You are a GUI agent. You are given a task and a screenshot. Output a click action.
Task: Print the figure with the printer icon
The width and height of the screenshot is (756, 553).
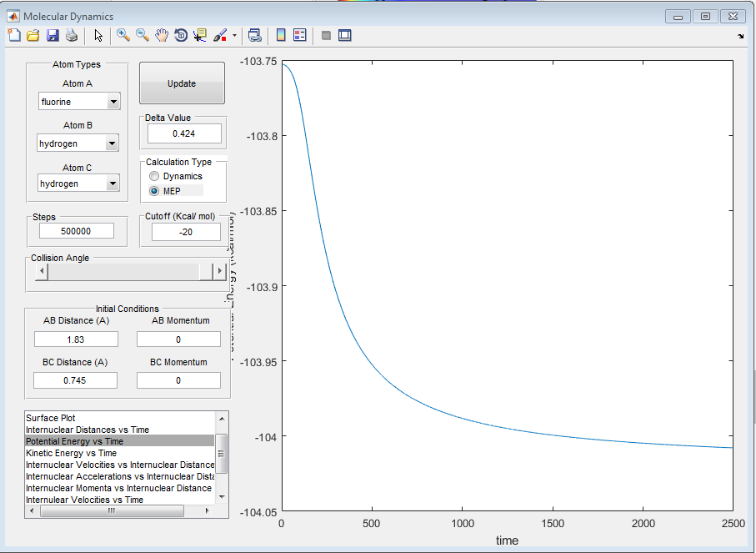tap(72, 35)
